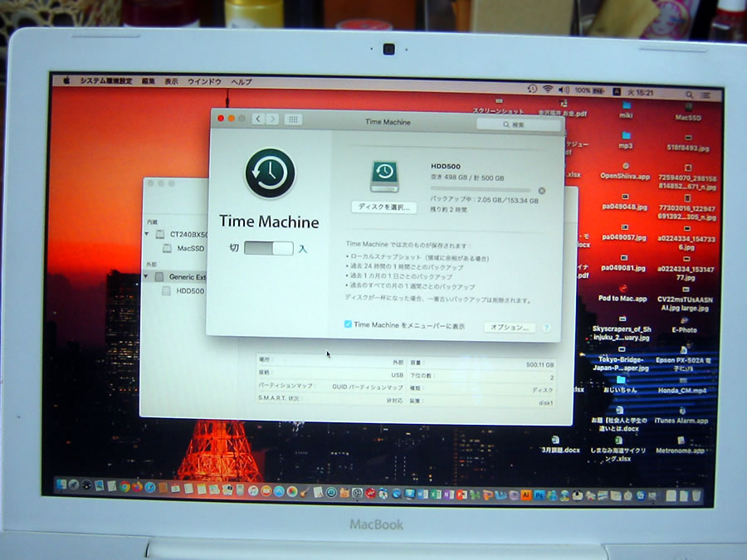The image size is (747, 560).
Task: Open the volume menu bar icon
Action: coord(564,90)
